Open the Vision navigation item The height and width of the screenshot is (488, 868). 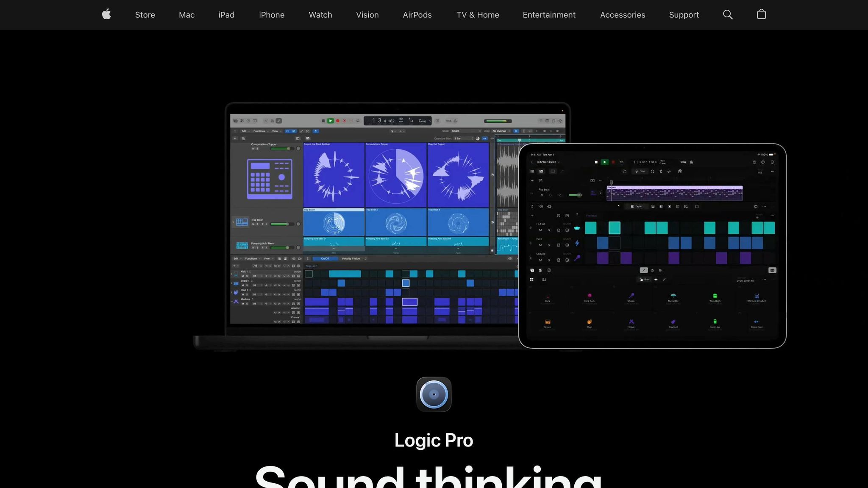click(x=367, y=15)
